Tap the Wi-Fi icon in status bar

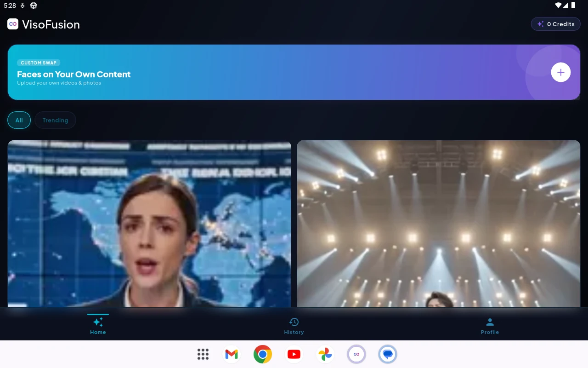558,6
